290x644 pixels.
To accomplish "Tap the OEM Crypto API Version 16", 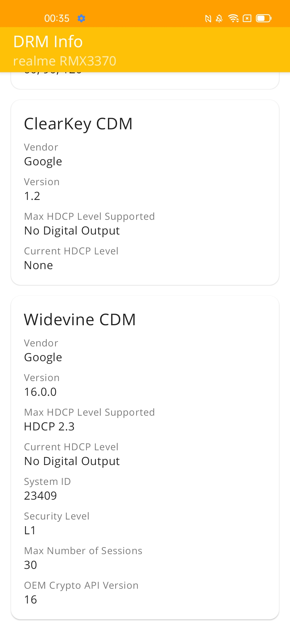I will point(30,600).
